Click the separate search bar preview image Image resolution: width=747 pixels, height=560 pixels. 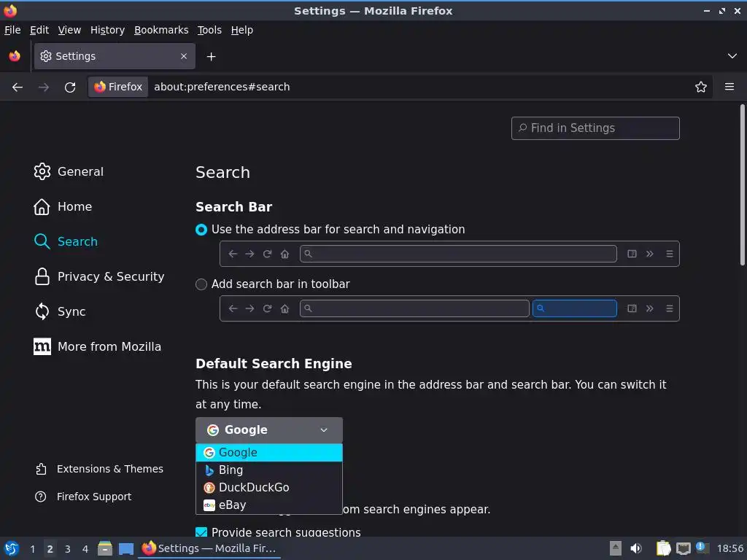(x=449, y=308)
